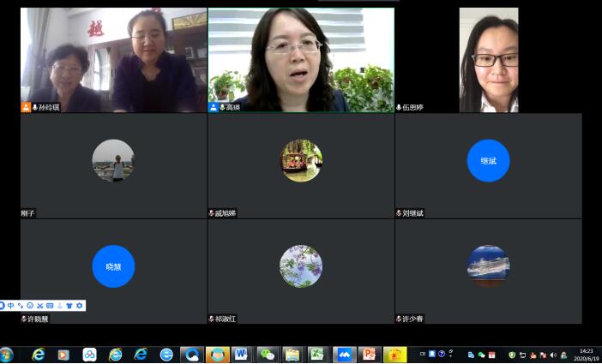Open WeChat from the taskbar
Image resolution: width=602 pixels, height=364 pixels.
click(268, 355)
